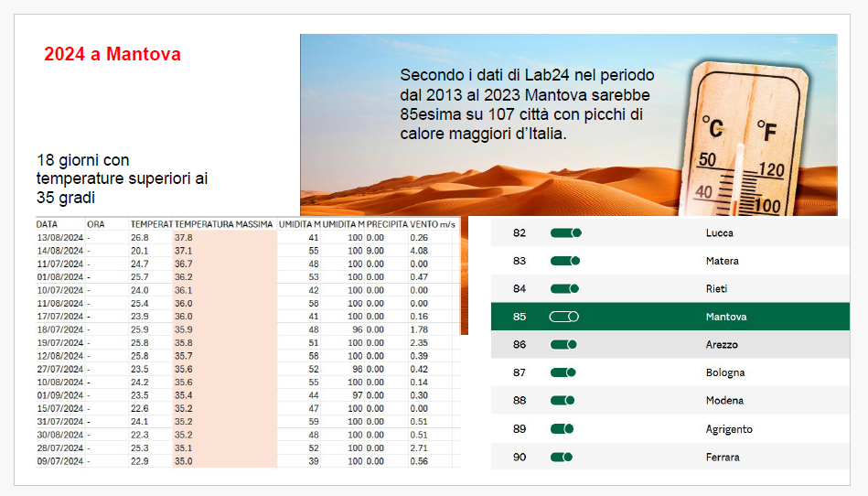Screen dimensions: 868x496
Task: Click the Rieti city name in row 84
Action: [x=717, y=289]
